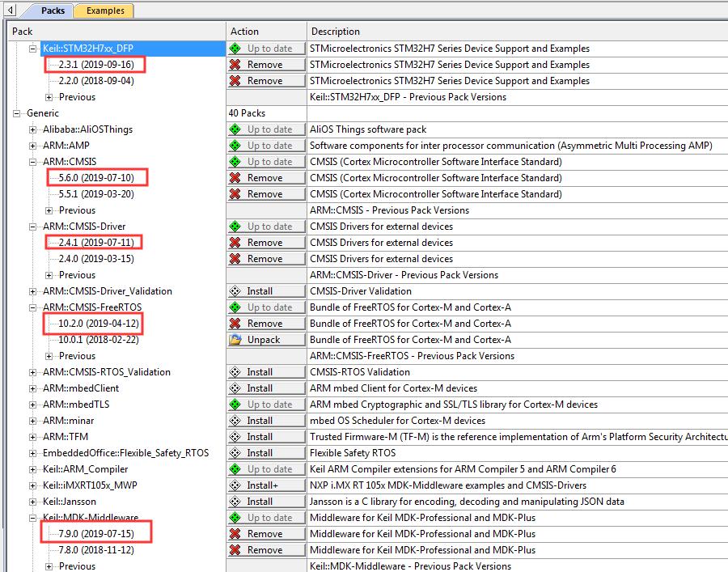Expand the Keil::ARM_Compiler node

(32, 469)
